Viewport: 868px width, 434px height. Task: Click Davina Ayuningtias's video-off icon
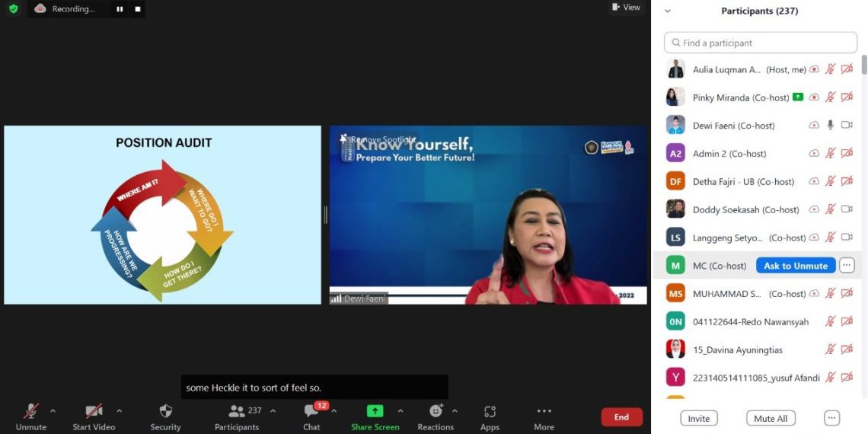(x=847, y=349)
